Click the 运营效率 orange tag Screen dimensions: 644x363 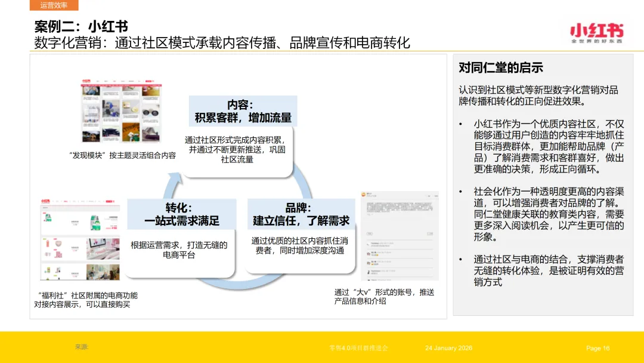(54, 5)
